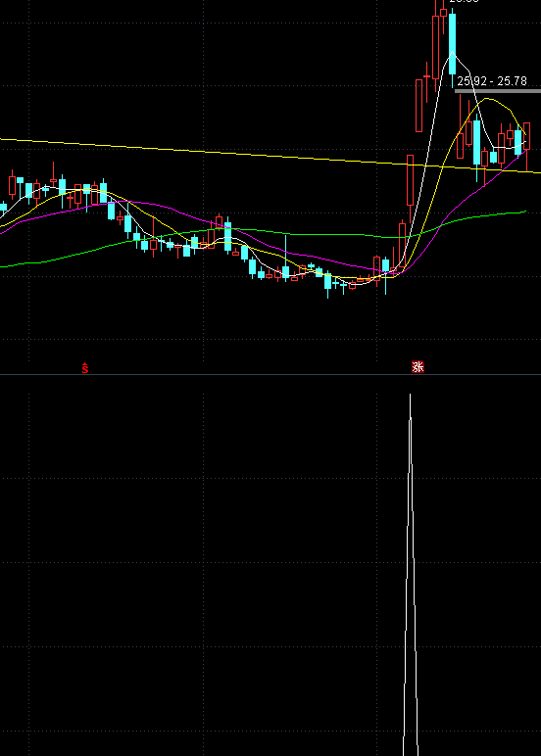Click the red S marker below chart
541x756 pixels.
point(85,368)
